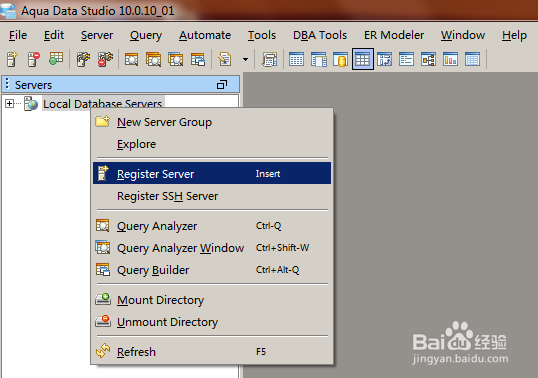Viewport: 538px width, 378px height.
Task: Open the ER Modeler menu
Action: coord(394,35)
